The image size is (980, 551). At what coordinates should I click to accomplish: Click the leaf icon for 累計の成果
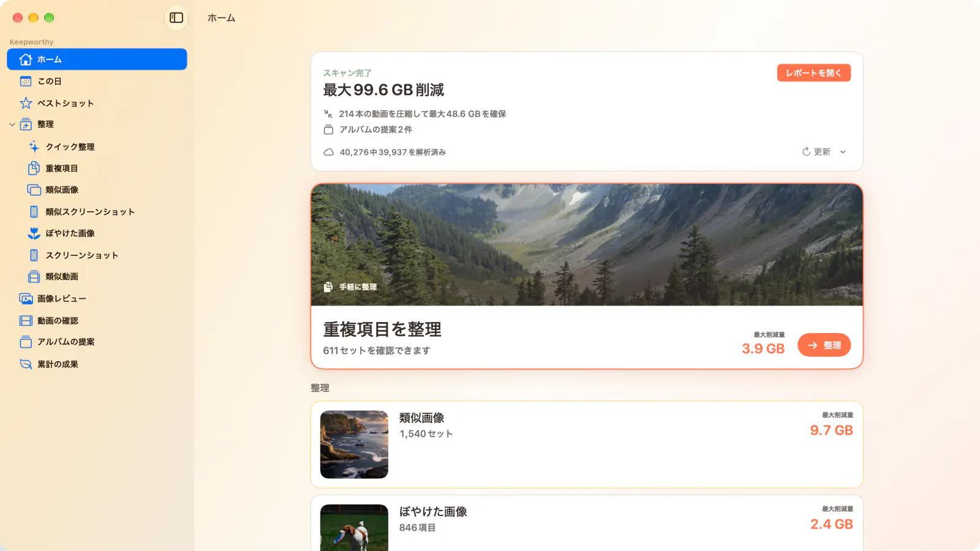tap(26, 364)
